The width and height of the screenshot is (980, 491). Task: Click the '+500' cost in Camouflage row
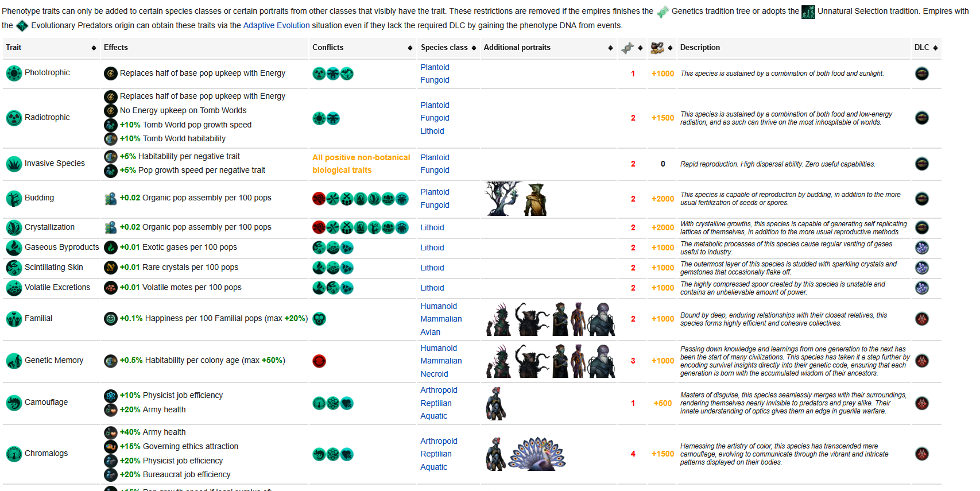tap(663, 403)
